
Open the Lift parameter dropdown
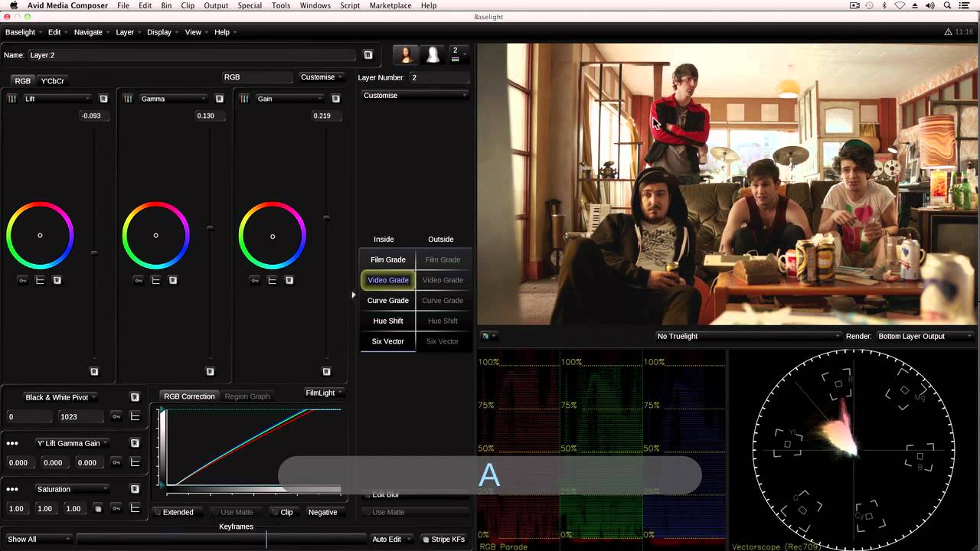[x=57, y=99]
